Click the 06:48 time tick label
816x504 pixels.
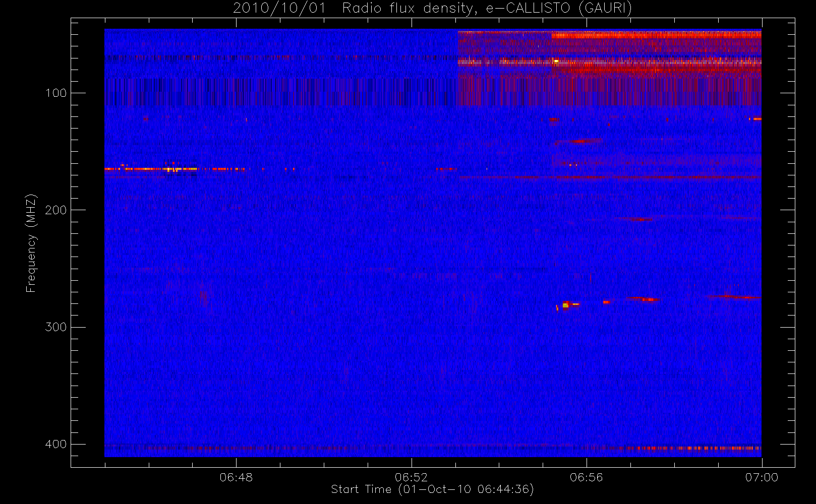coord(236,477)
